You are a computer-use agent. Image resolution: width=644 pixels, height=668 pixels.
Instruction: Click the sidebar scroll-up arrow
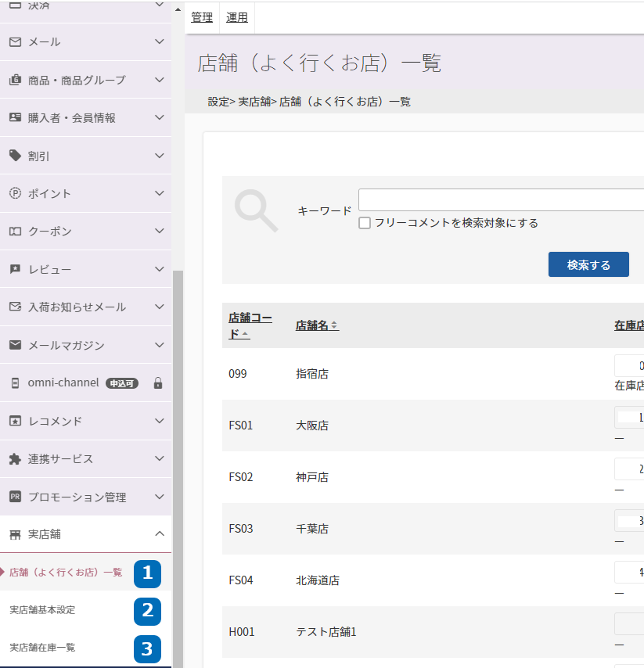(x=178, y=9)
